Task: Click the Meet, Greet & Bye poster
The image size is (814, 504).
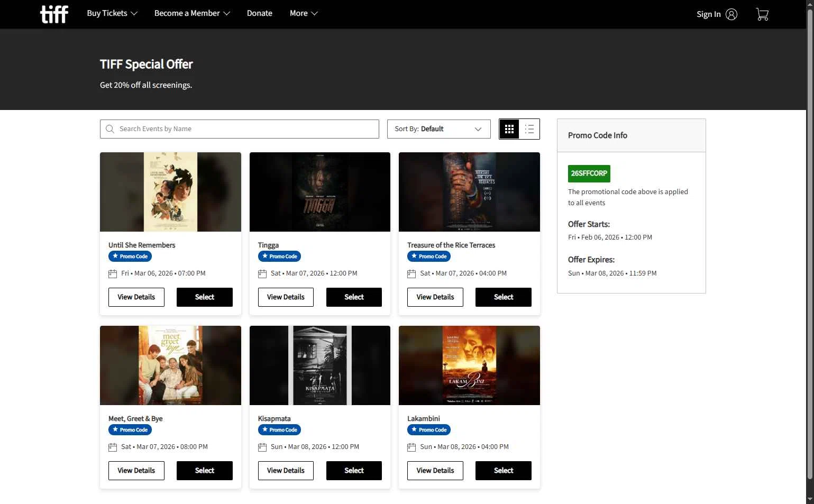Action: 170,365
